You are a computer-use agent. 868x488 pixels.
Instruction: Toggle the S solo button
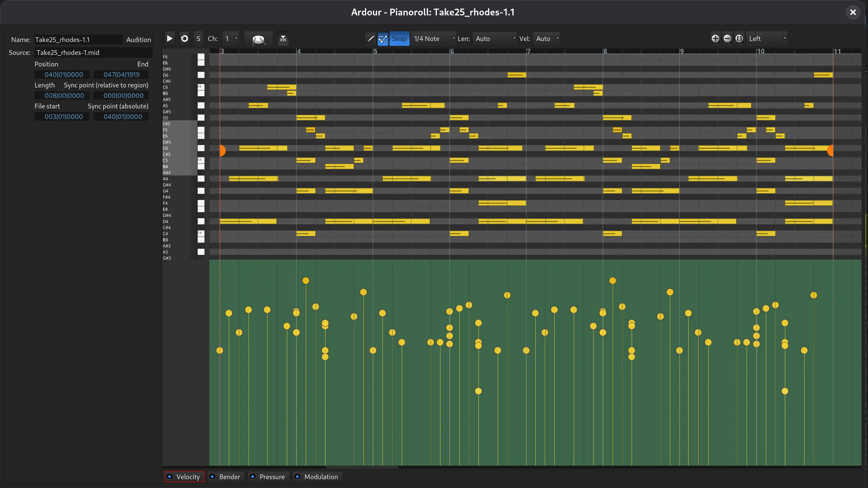198,39
